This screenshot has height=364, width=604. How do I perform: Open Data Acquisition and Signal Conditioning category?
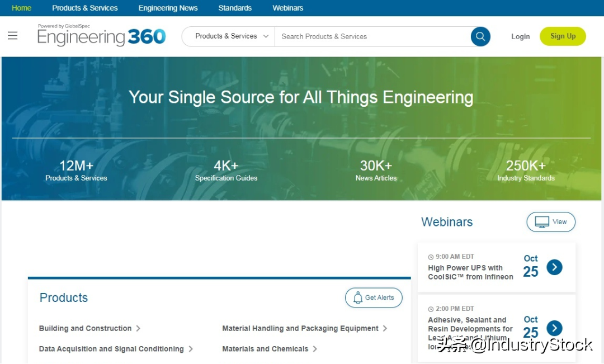[111, 349]
